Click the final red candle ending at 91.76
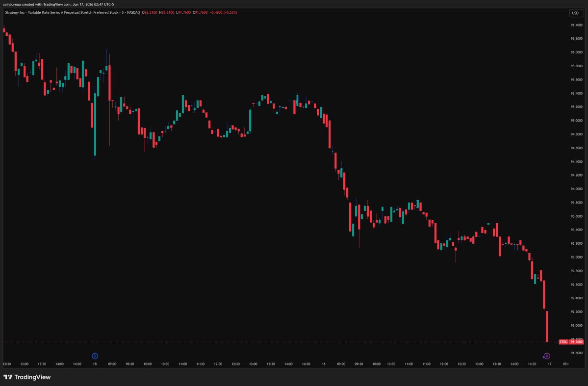Image resolution: width=588 pixels, height=386 pixels. click(x=547, y=326)
